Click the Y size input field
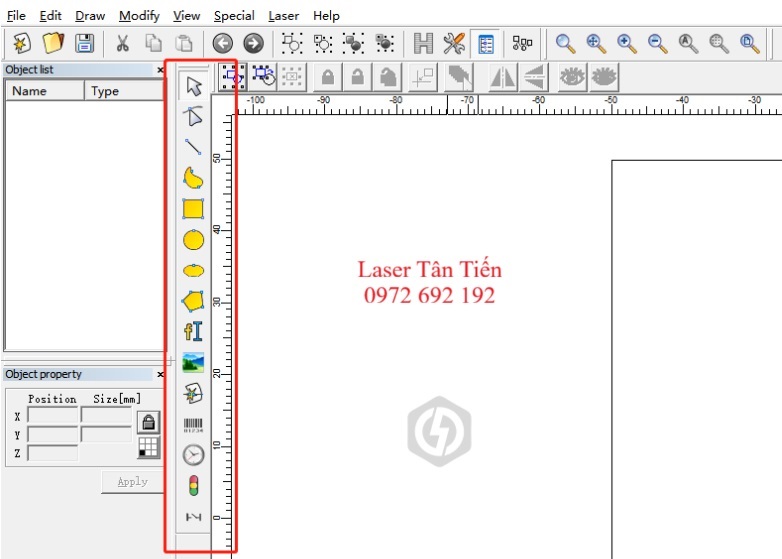 pos(106,434)
